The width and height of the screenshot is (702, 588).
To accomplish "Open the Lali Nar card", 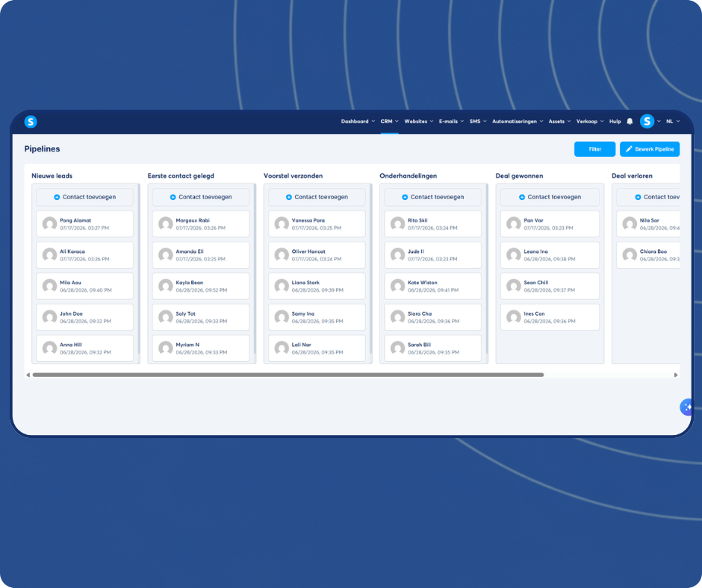I will 317,348.
